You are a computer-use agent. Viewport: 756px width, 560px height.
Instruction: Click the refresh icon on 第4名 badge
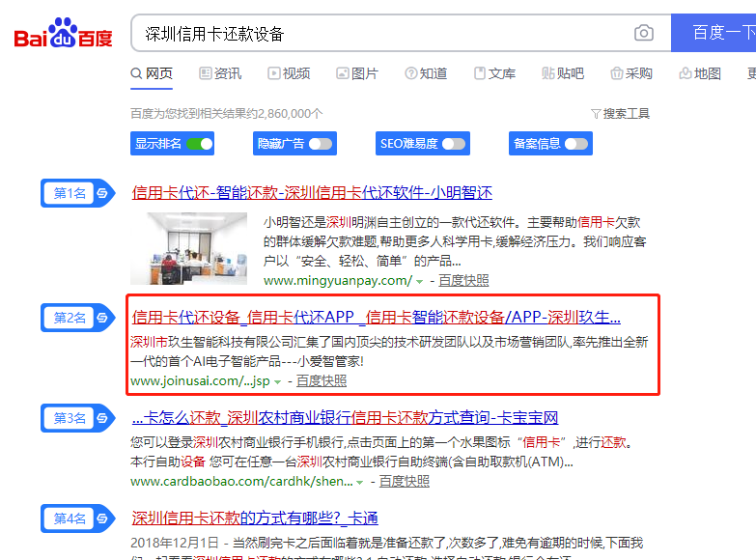[102, 518]
